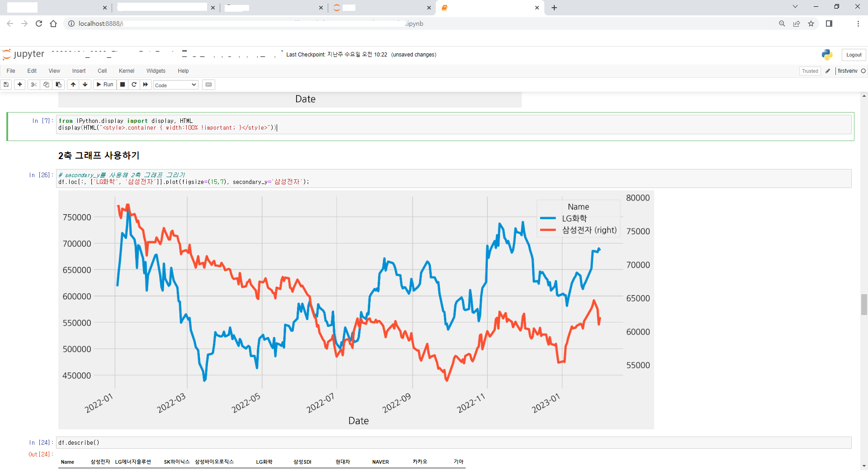The height and width of the screenshot is (470, 868).
Task: Open the zoom magnifier icon in address bar
Action: click(x=782, y=23)
